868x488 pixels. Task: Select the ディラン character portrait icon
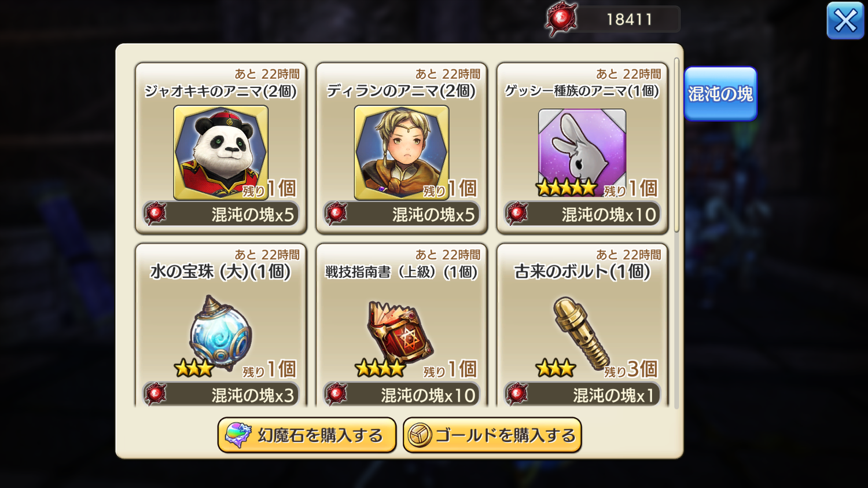point(402,152)
